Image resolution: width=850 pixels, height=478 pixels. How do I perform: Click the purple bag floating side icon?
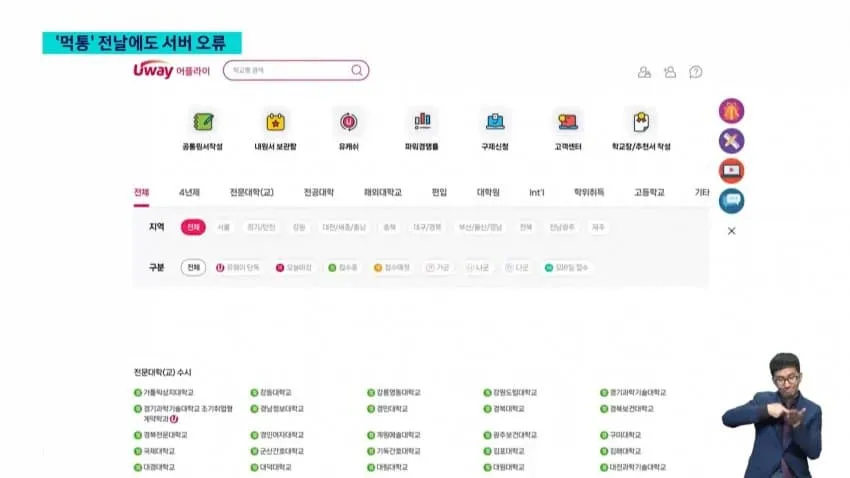click(x=731, y=111)
